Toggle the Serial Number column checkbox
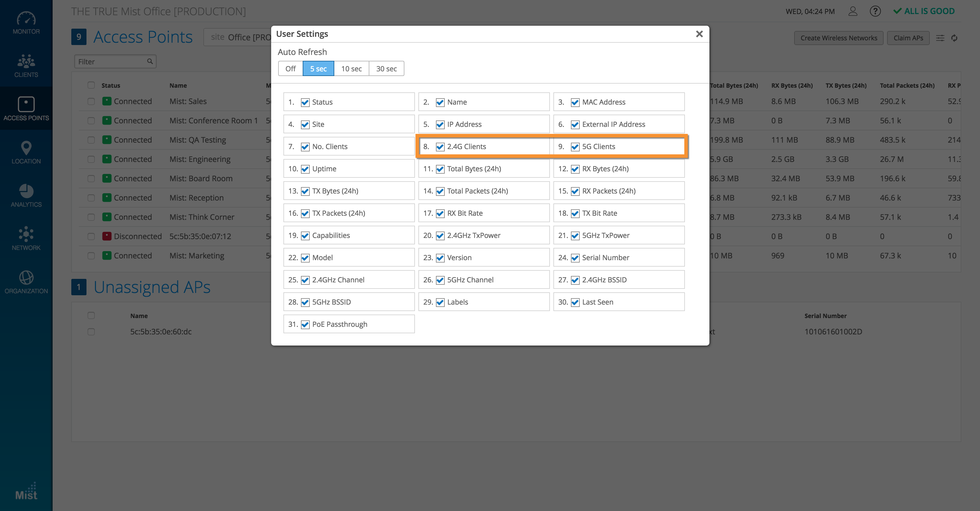Image resolution: width=980 pixels, height=511 pixels. [x=575, y=258]
